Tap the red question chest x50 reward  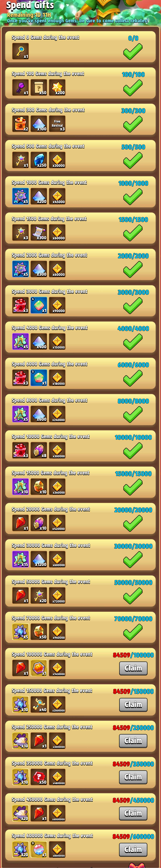39,777
